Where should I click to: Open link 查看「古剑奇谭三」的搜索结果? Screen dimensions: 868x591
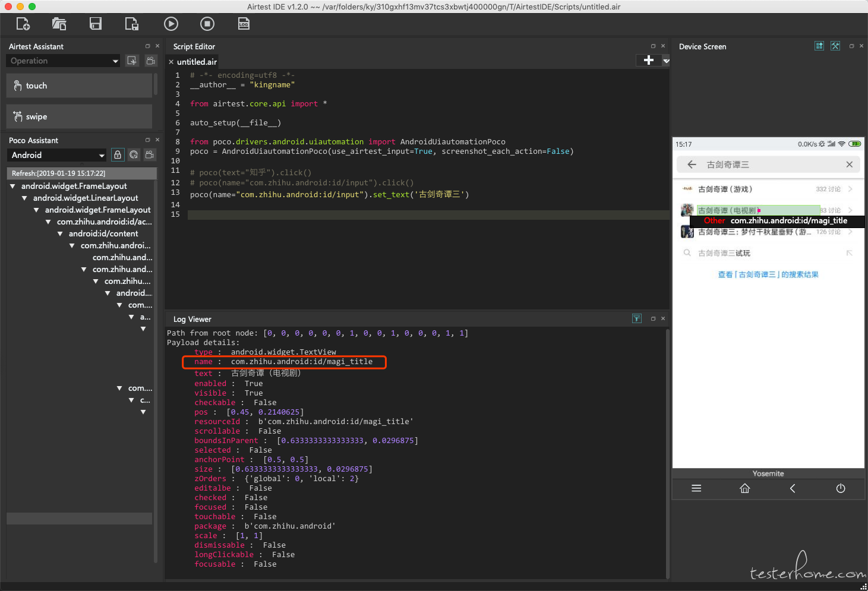pyautogui.click(x=768, y=274)
